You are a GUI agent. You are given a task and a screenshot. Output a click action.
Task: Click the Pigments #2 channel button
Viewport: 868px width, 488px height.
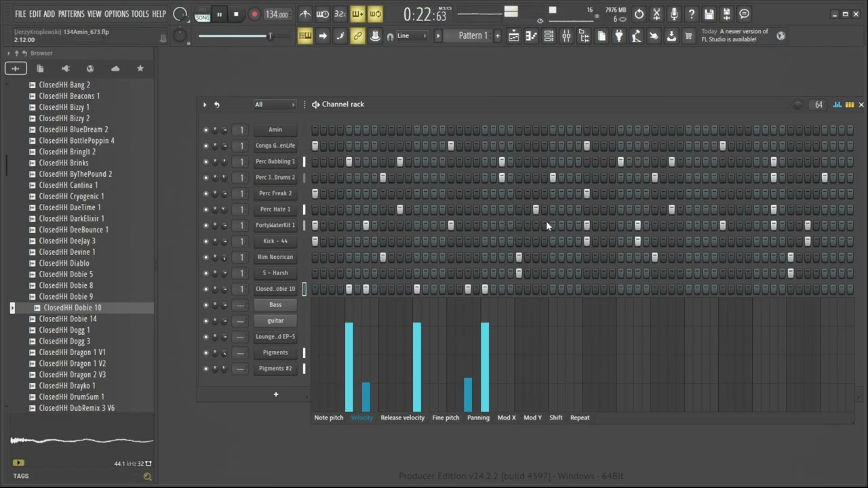pos(275,369)
